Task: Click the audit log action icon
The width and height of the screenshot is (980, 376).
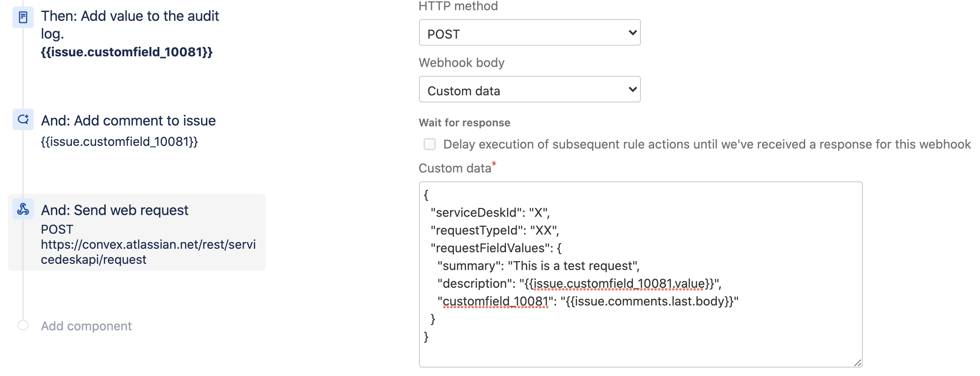Action: (23, 17)
